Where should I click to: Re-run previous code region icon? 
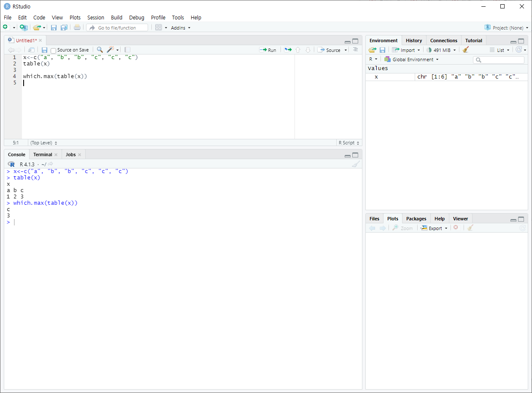[288, 50]
